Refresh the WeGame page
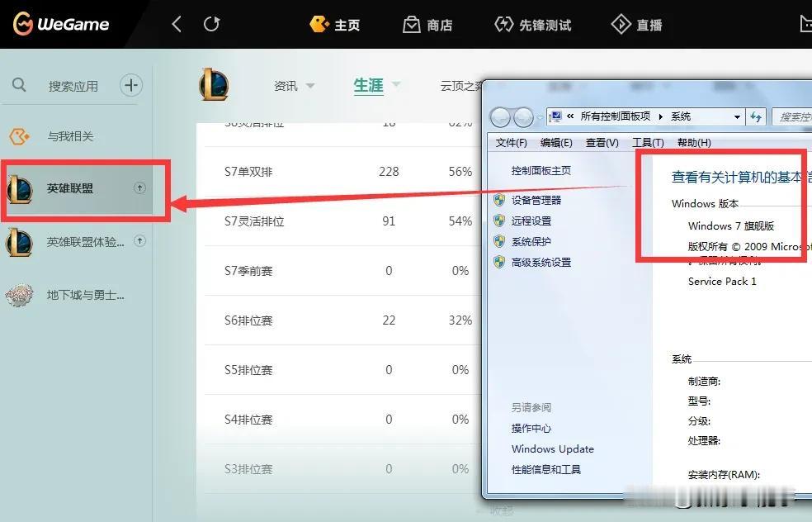 point(211,24)
